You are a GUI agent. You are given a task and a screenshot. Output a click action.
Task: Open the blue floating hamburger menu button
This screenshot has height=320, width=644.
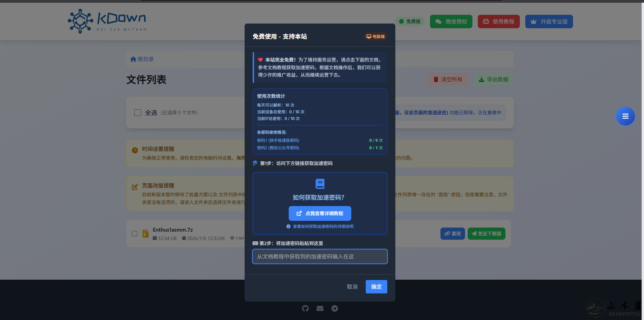coord(625,116)
